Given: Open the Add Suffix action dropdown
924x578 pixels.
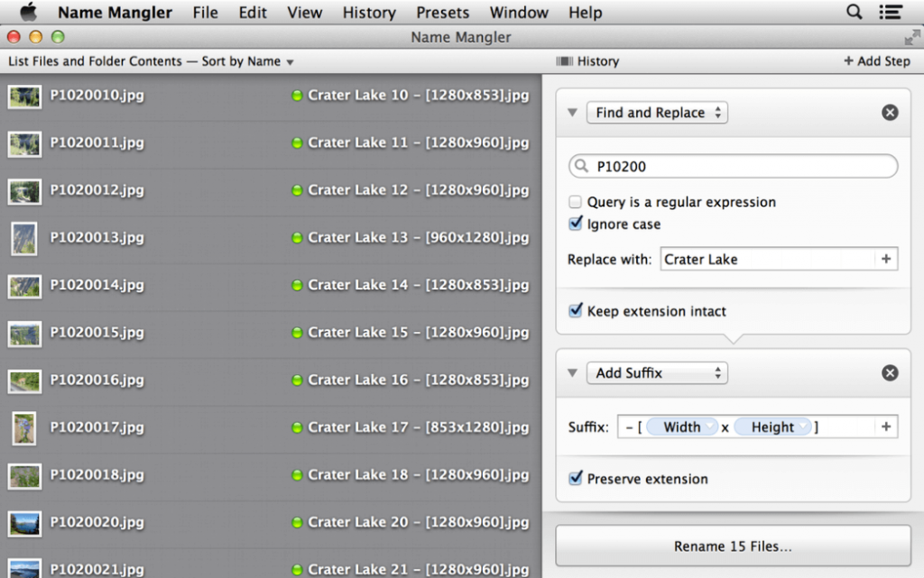Looking at the screenshot, I should pos(657,373).
